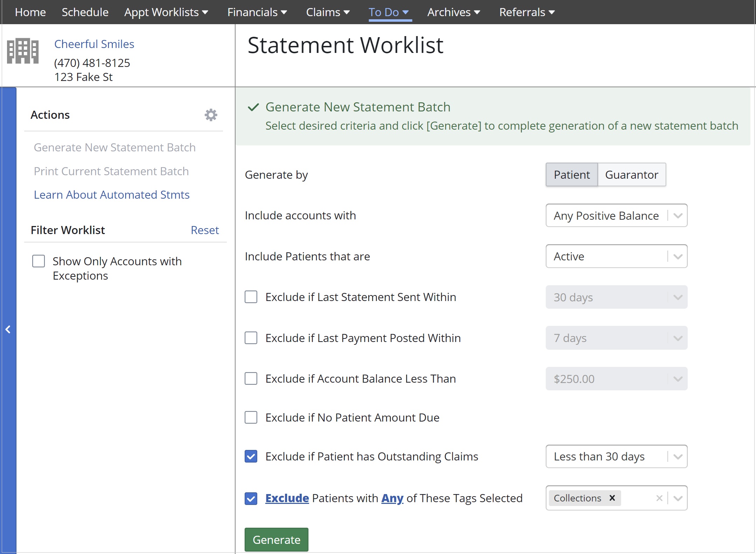Switch Generate by to Guarantor
756x554 pixels.
631,175
